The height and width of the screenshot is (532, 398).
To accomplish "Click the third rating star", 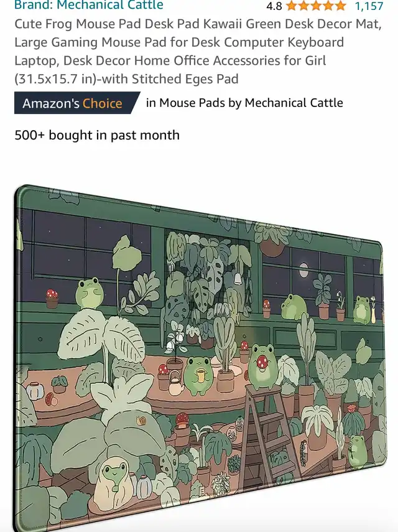I will [x=316, y=6].
